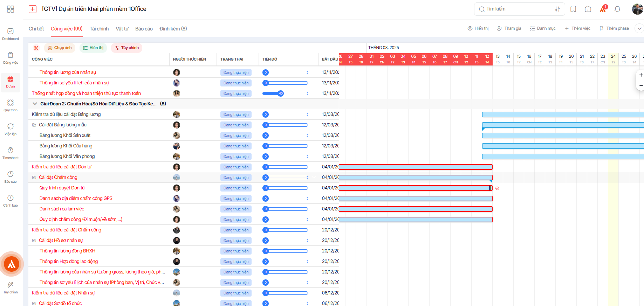Adjust progress slider for Thống nhất hợp đồng at 40
Viewport: 644px width, 306px height.
tap(281, 93)
